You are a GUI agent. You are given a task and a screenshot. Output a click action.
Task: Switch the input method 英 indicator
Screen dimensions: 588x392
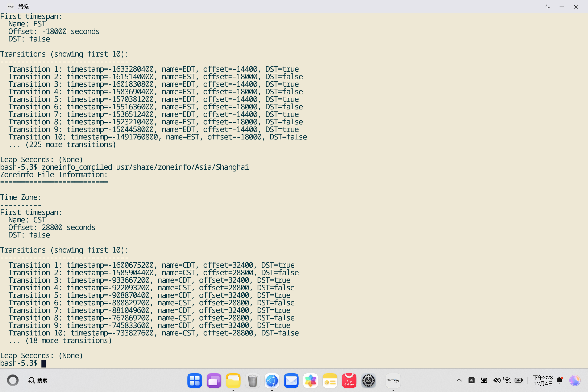coord(472,380)
